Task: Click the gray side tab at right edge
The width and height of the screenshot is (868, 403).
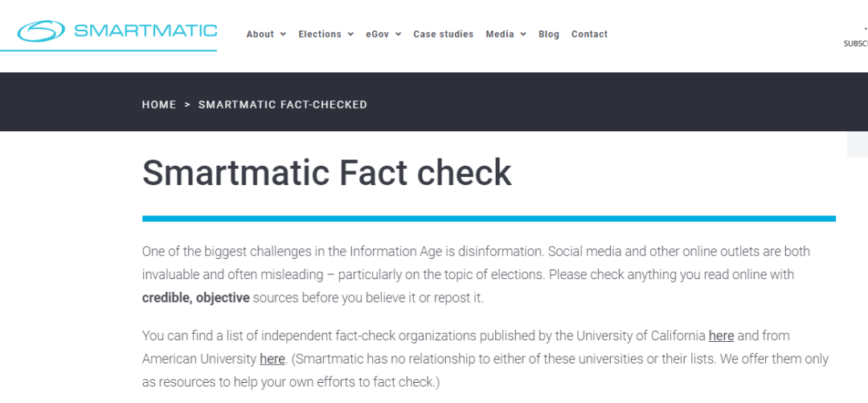Action: click(858, 144)
